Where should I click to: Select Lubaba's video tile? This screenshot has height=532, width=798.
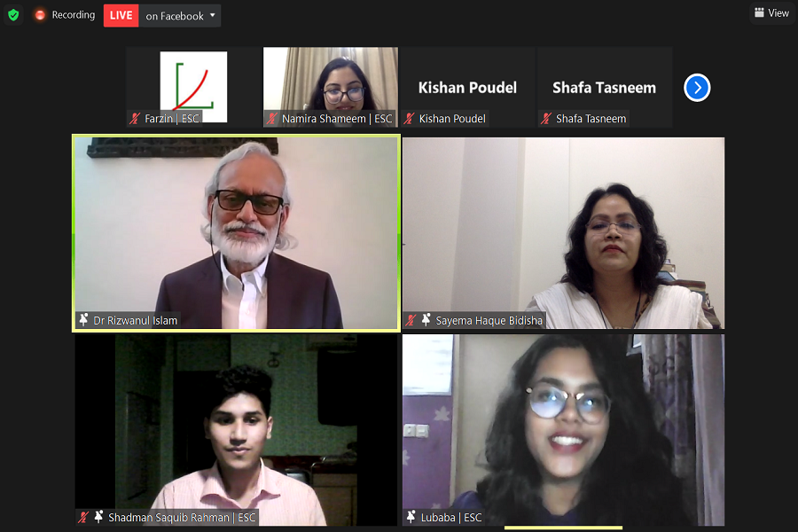click(563, 430)
